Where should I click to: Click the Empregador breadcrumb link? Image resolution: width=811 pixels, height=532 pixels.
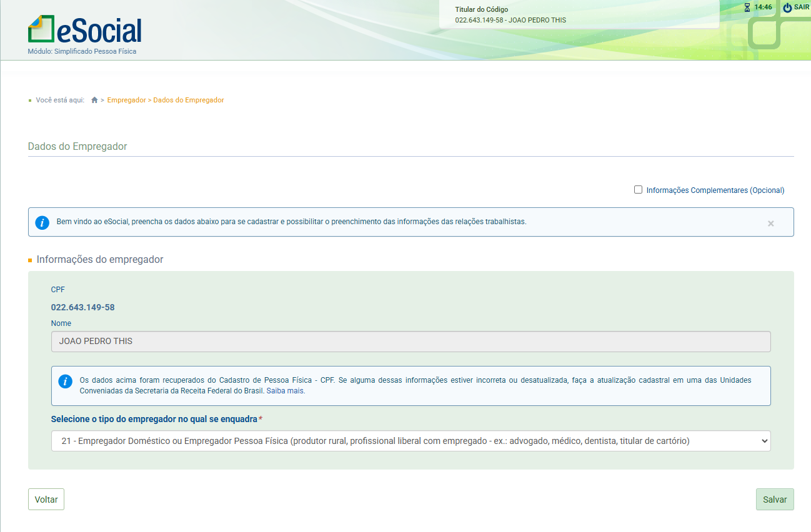pyautogui.click(x=126, y=100)
